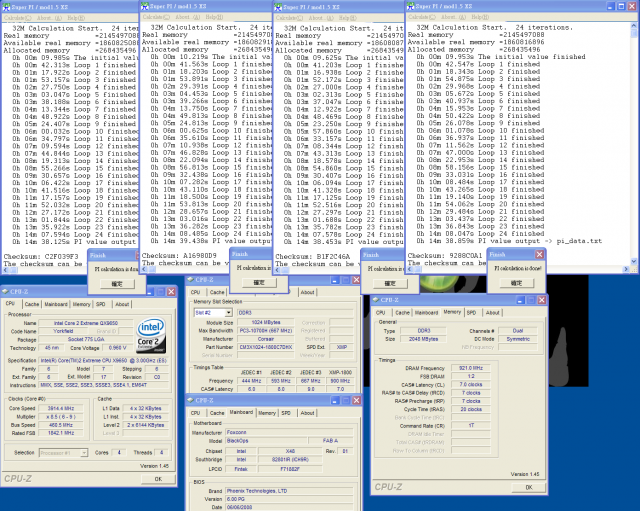
Task: Click CPU-Z title icon of the Motherboard window
Action: (x=191, y=400)
